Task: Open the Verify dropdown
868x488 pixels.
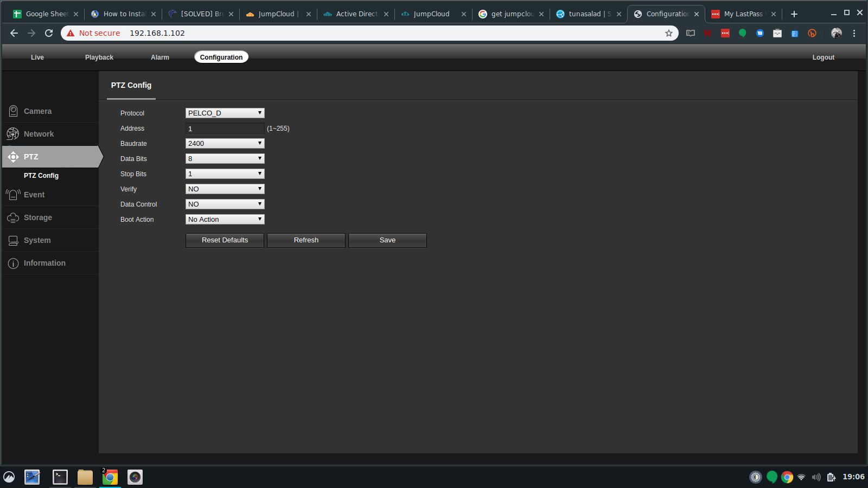Action: tap(225, 189)
